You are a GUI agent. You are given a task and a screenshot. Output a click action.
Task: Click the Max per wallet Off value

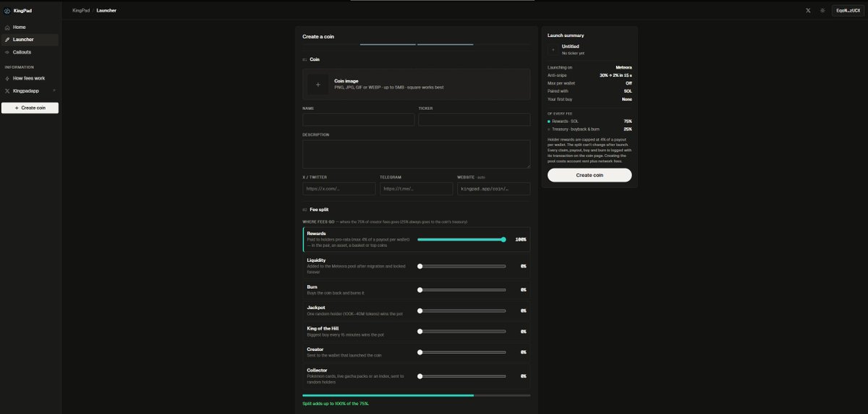click(x=629, y=83)
